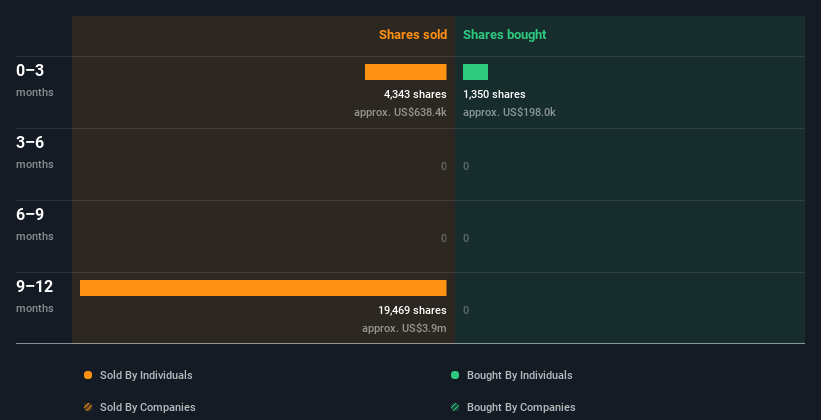Click the 9–12 months row label
Screen dimensions: 821x420
pos(35,296)
